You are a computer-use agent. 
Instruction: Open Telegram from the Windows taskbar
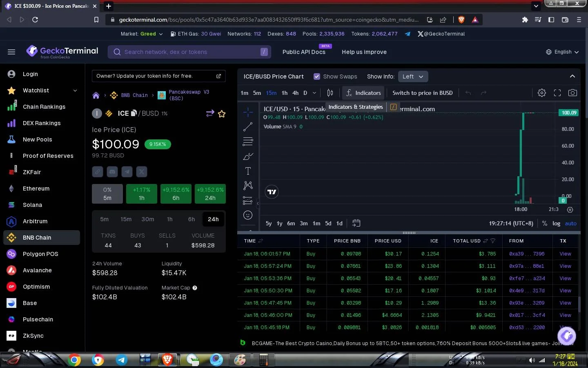(x=121, y=360)
